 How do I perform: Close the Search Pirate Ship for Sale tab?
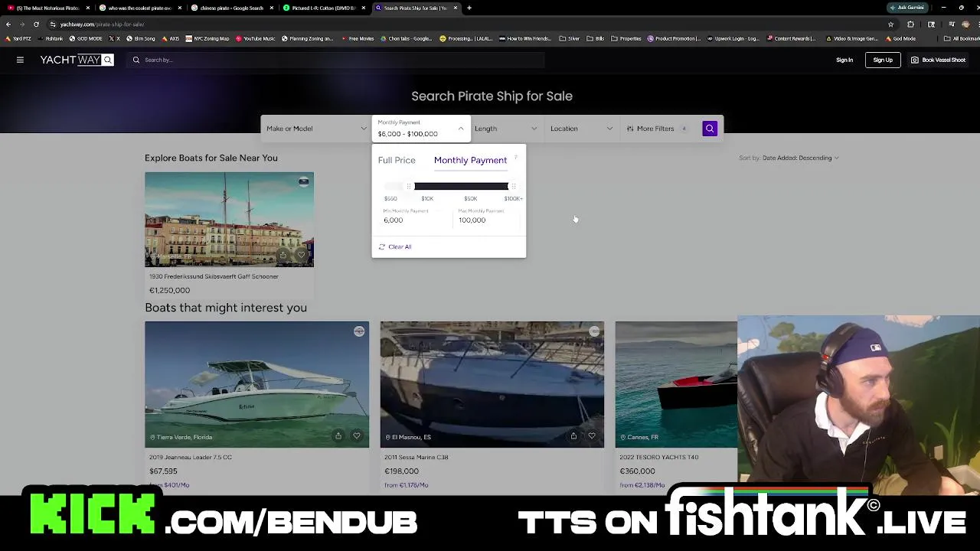pyautogui.click(x=456, y=8)
